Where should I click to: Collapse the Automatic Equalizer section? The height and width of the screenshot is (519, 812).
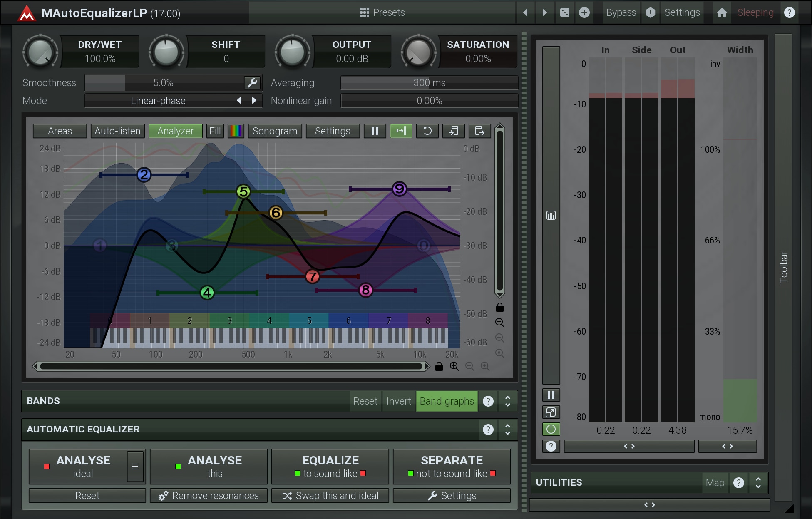(x=508, y=429)
